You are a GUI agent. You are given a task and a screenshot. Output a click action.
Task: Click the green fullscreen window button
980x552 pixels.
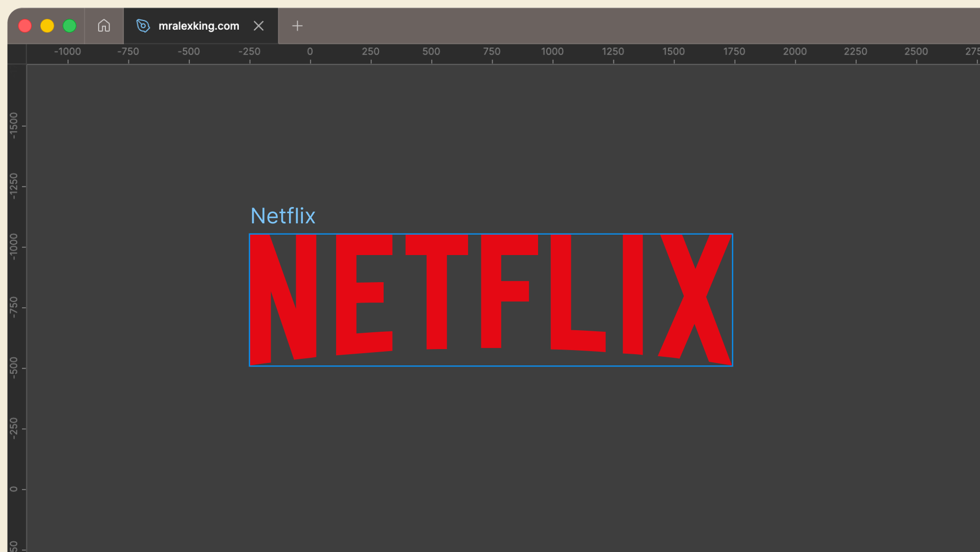70,26
